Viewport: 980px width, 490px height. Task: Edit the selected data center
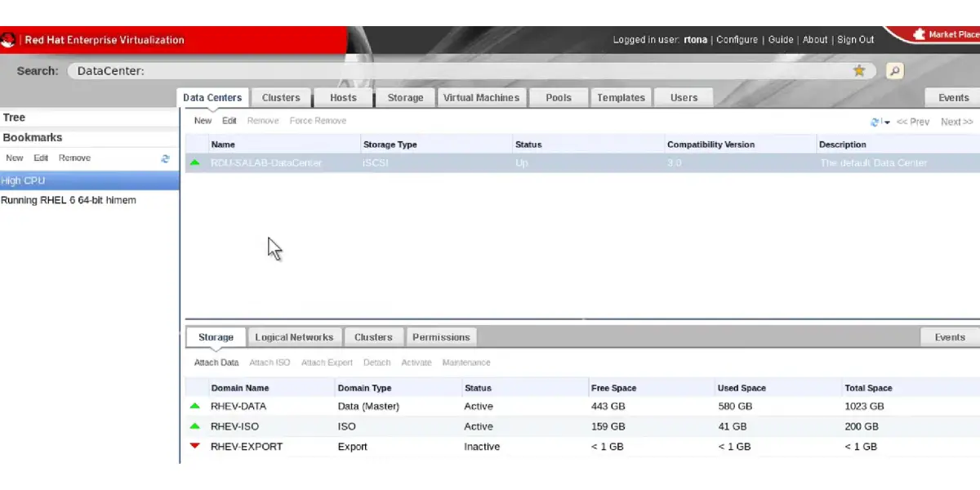[229, 121]
